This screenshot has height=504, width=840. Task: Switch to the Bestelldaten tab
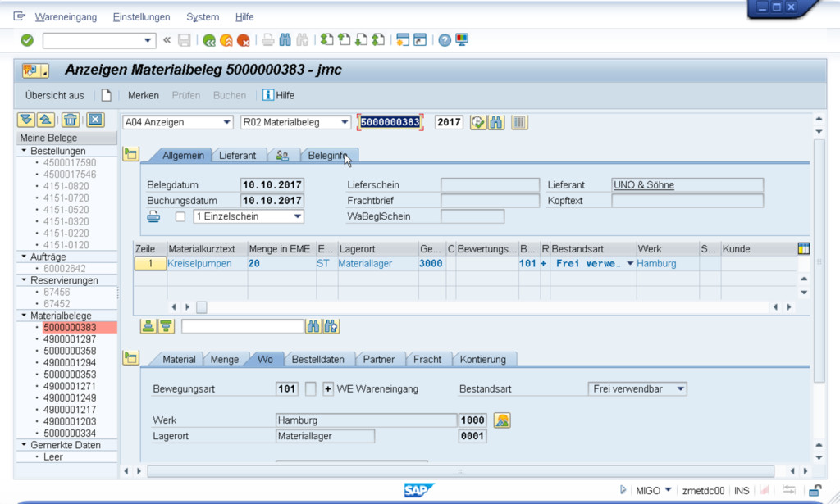tap(318, 359)
